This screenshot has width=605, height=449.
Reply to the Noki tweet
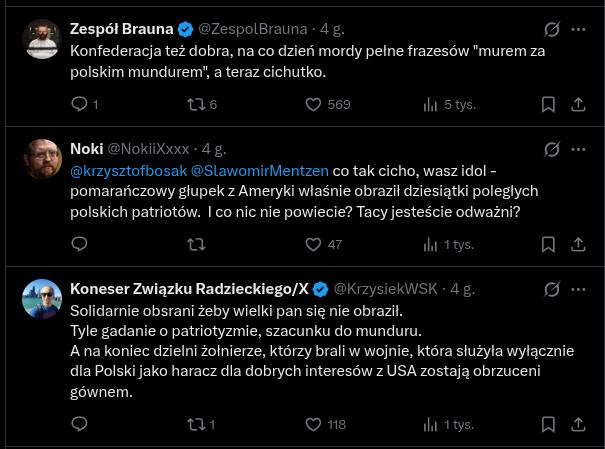tap(81, 243)
